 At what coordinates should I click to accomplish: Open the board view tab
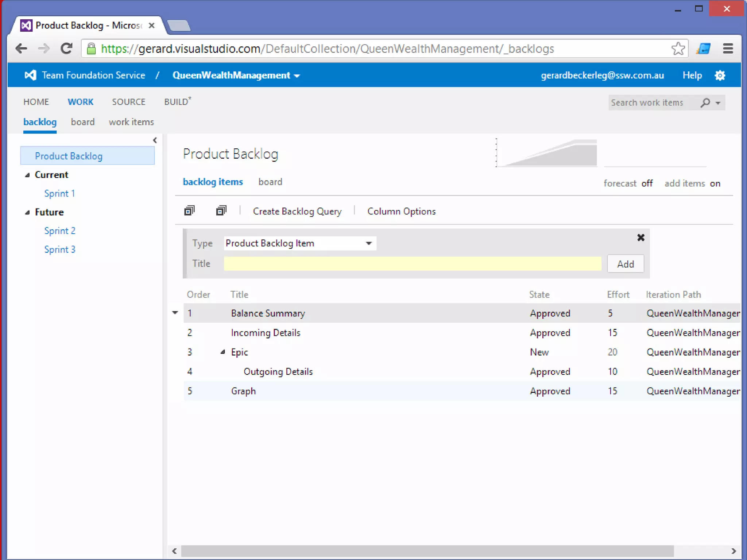(x=270, y=182)
